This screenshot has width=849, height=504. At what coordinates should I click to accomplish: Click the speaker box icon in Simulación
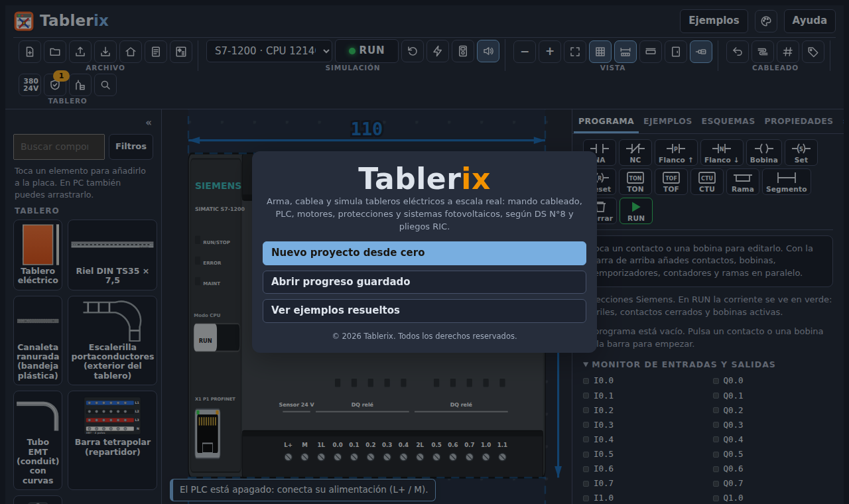point(463,51)
